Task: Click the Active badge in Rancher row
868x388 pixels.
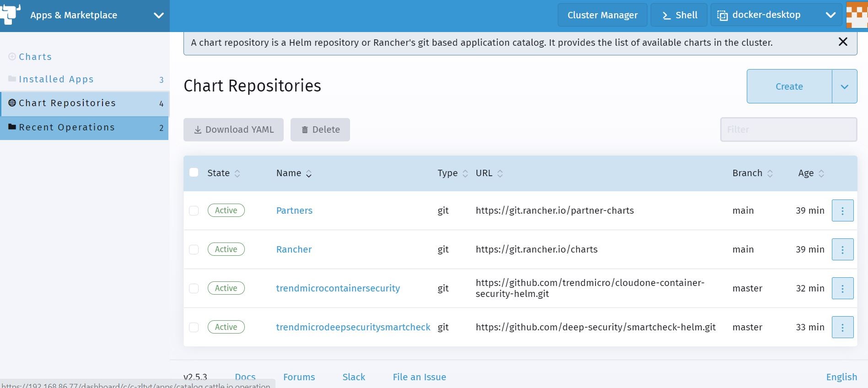Action: 226,249
